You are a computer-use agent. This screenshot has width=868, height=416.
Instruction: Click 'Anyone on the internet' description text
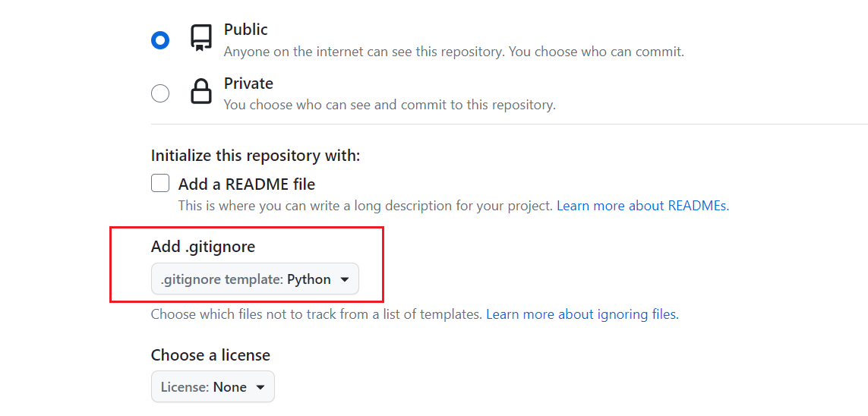pos(454,52)
